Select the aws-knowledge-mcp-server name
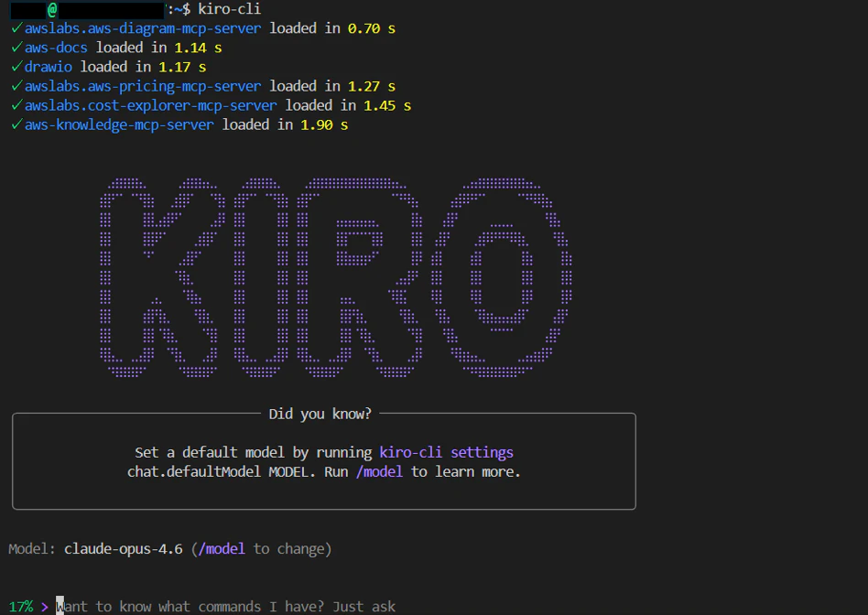This screenshot has height=615, width=868. [119, 125]
